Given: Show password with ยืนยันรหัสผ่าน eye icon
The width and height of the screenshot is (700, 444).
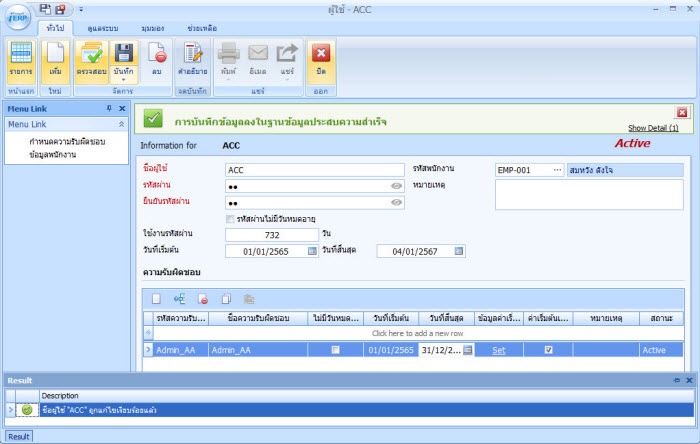Looking at the screenshot, I should coord(396,203).
